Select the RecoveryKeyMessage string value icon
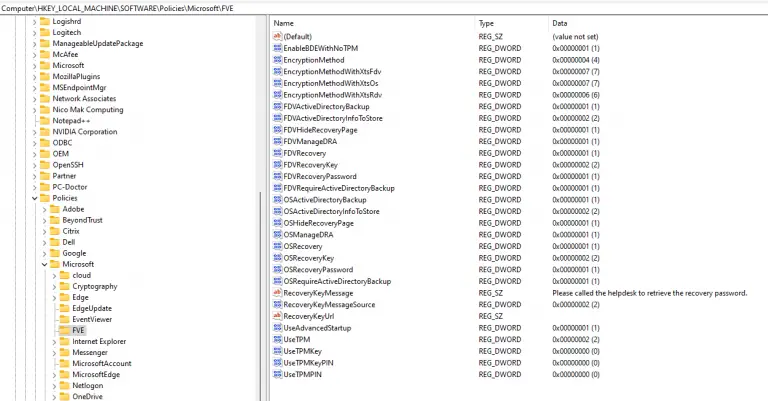768x401 pixels. (277, 293)
